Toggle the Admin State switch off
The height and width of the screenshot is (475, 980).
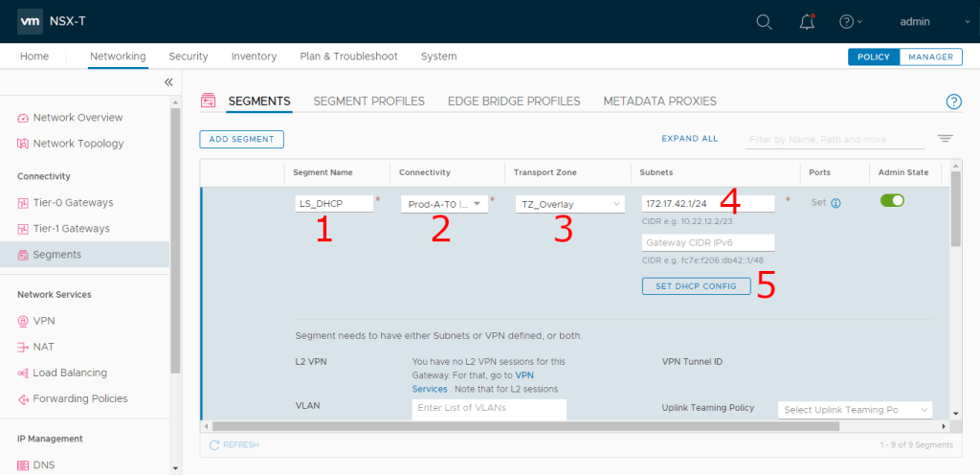tap(892, 201)
